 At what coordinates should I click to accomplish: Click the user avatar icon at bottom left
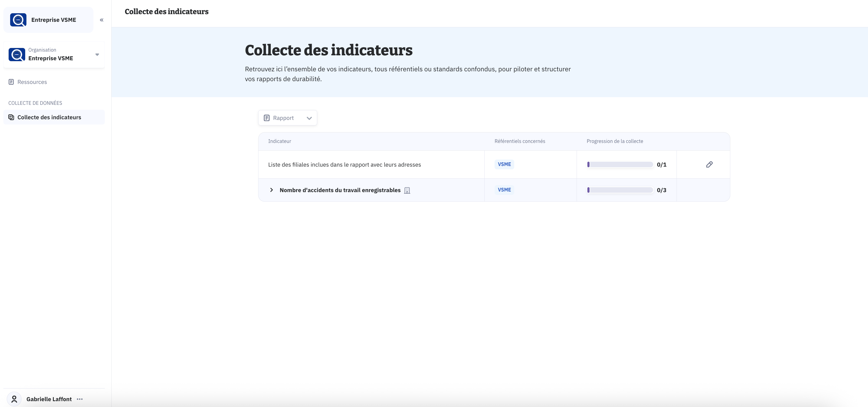[x=14, y=399]
